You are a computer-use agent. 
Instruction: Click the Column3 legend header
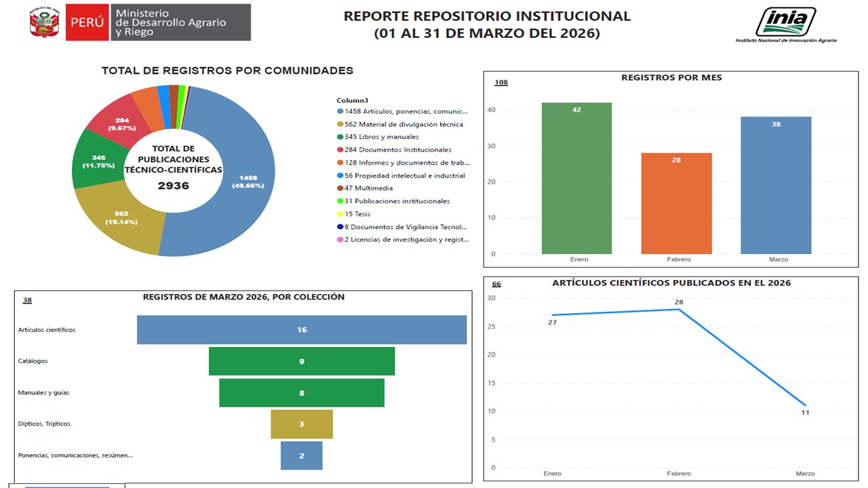(353, 100)
